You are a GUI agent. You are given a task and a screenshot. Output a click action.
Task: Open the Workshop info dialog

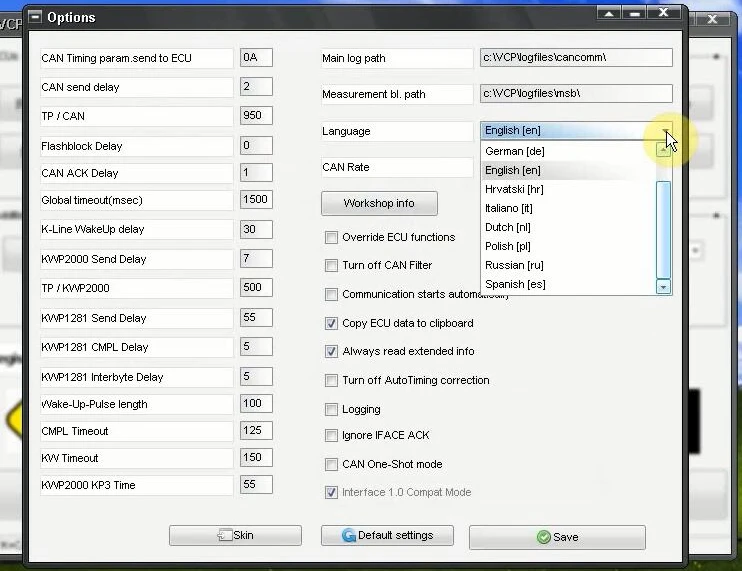pyautogui.click(x=379, y=203)
